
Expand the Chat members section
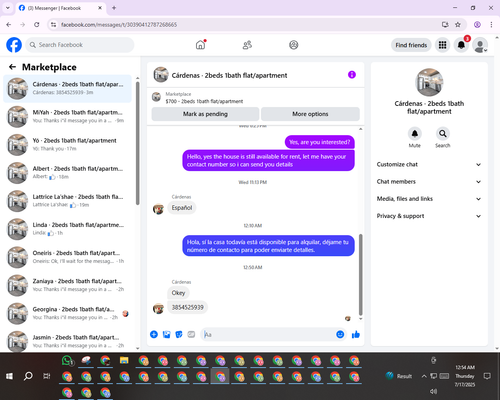click(x=429, y=182)
